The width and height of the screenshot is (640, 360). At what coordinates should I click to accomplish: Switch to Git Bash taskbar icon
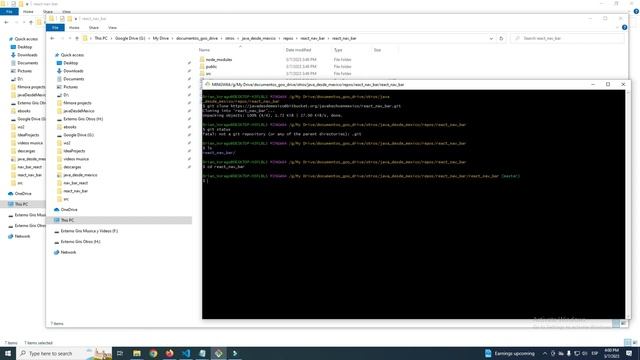218,353
